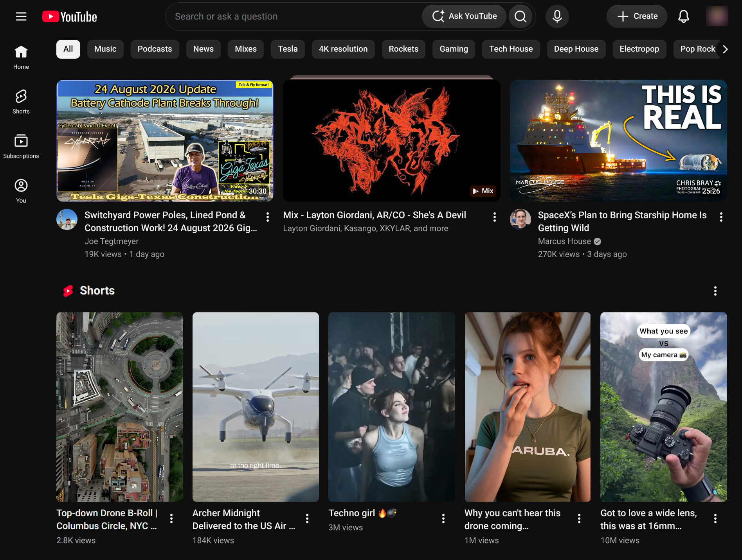Open the notifications bell
This screenshot has height=560, width=742.
684,16
